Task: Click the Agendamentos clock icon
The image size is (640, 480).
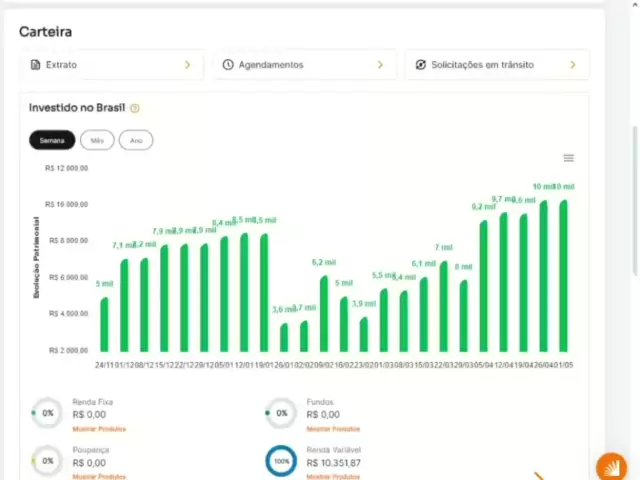Action: [x=228, y=65]
